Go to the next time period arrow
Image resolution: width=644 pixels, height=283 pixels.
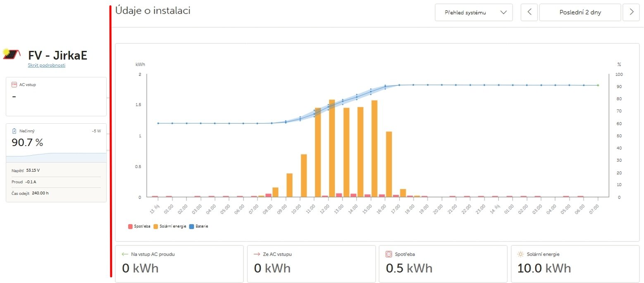point(631,12)
